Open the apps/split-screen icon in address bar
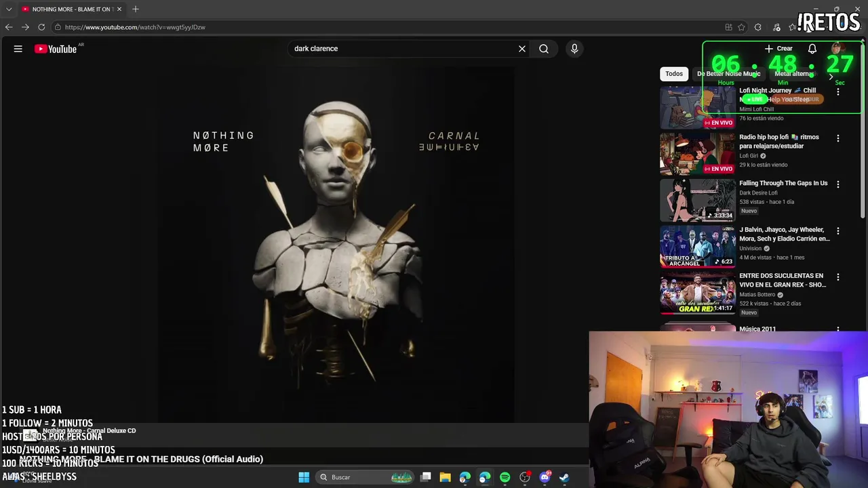The image size is (868, 488). click(728, 27)
